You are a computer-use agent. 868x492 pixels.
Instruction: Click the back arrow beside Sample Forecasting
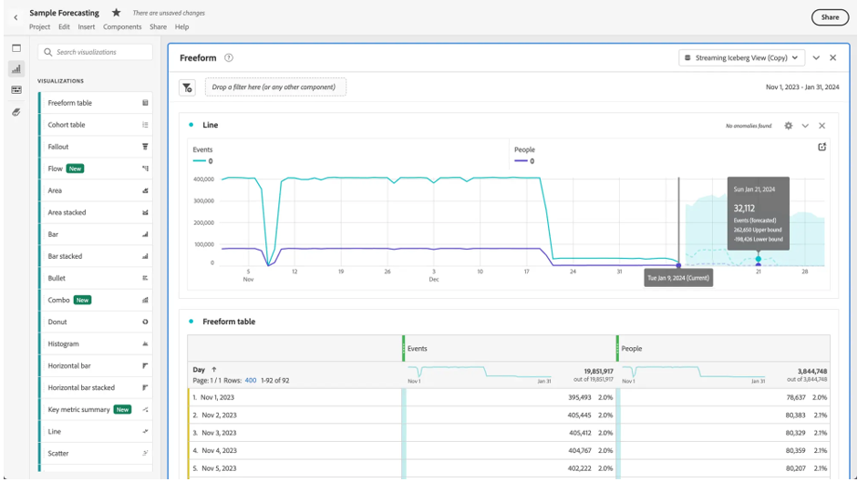[x=15, y=17]
